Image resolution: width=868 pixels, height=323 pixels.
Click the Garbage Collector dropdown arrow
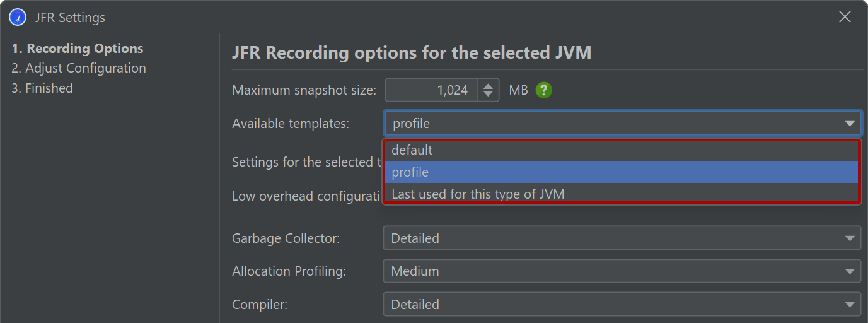click(850, 238)
